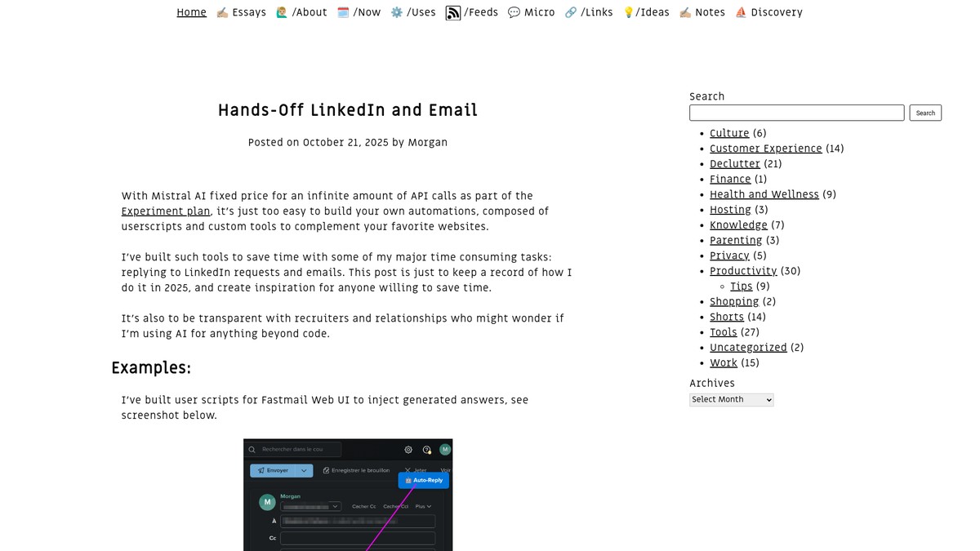Click the chain link icon beside /Links

click(571, 12)
